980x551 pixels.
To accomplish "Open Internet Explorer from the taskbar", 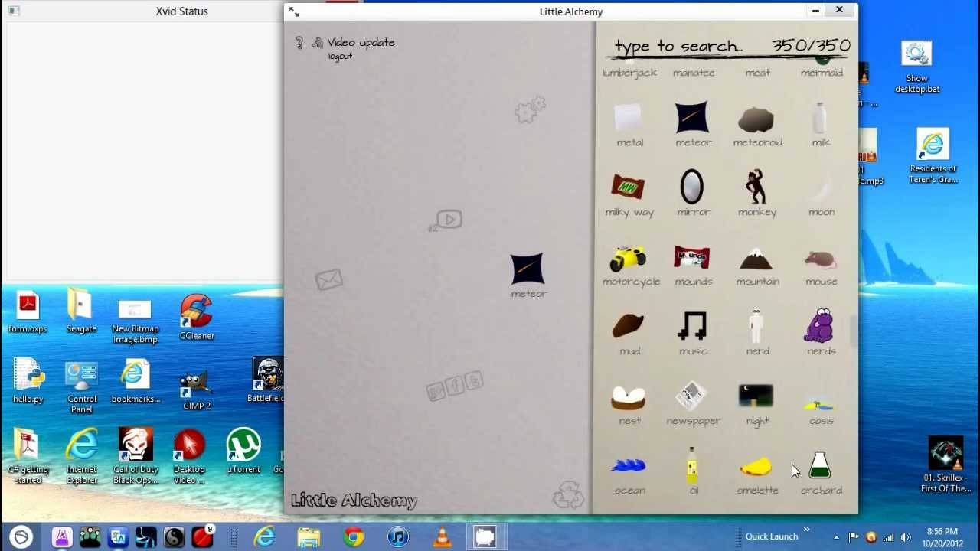I will [265, 536].
